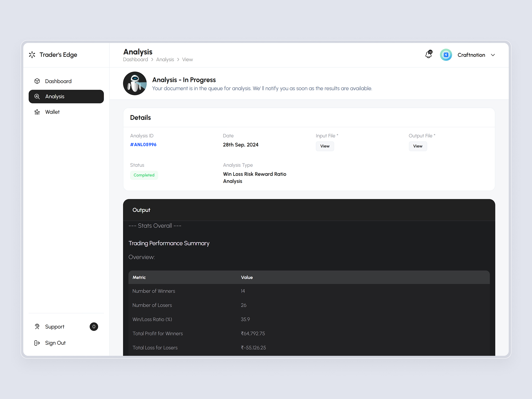Expand the Analysis breadcrumb chevron
532x399 pixels.
click(x=178, y=59)
